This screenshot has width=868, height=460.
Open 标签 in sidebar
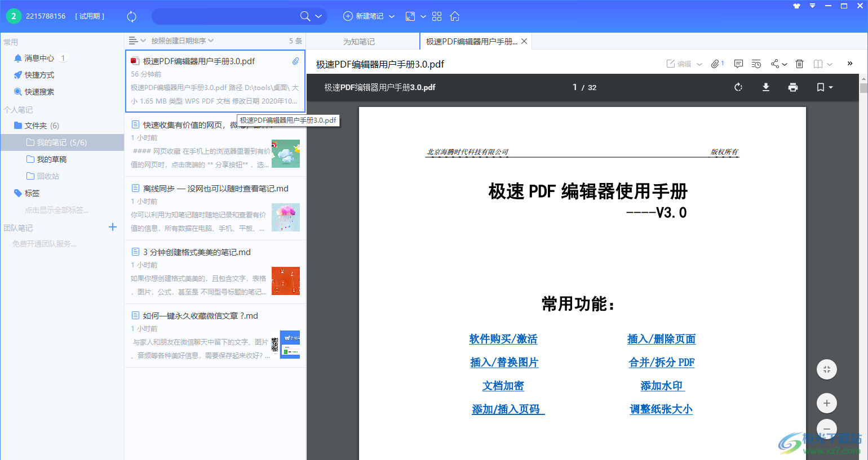tap(32, 193)
